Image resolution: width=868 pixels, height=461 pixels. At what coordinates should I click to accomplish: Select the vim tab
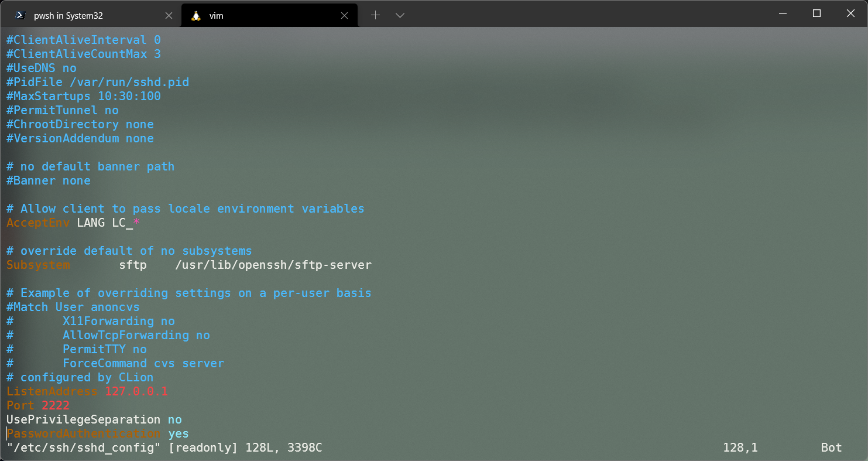(263, 15)
